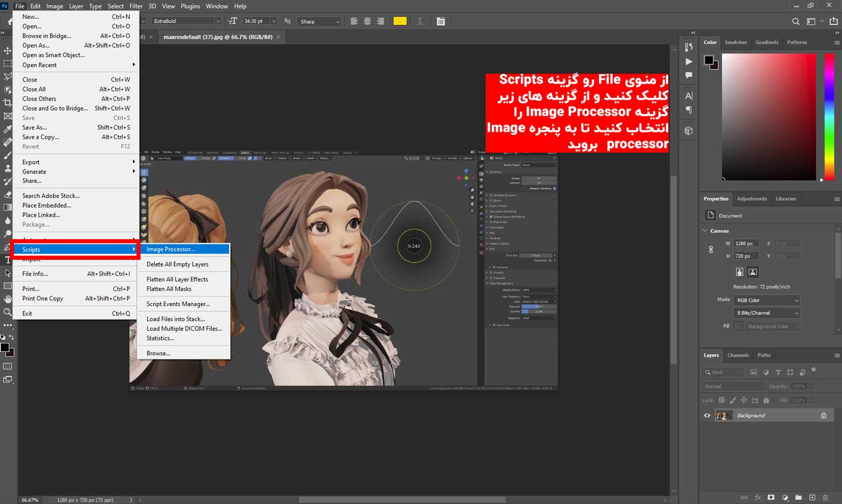This screenshot has height=504, width=842.
Task: Open the Actions panel play icon
Action: coord(689,61)
